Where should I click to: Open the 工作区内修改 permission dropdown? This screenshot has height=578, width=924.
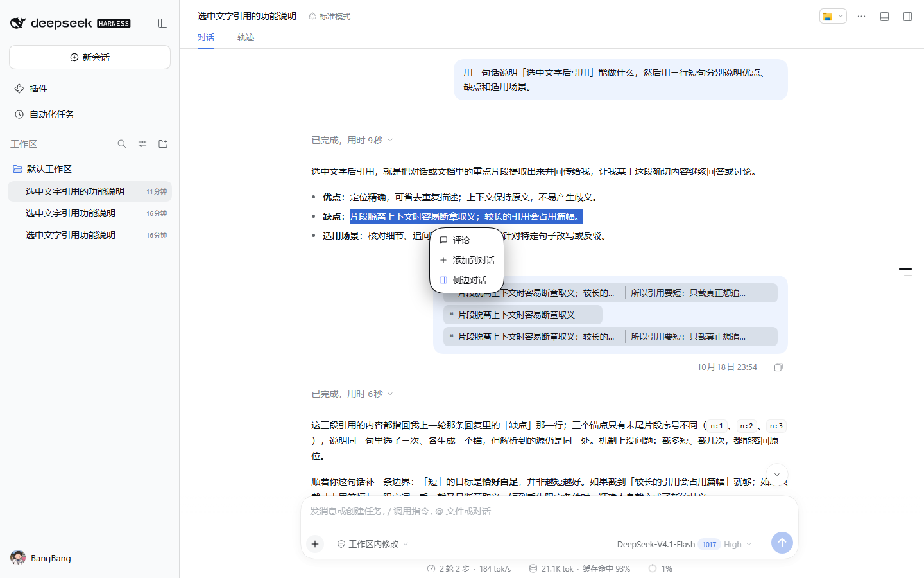tap(373, 544)
